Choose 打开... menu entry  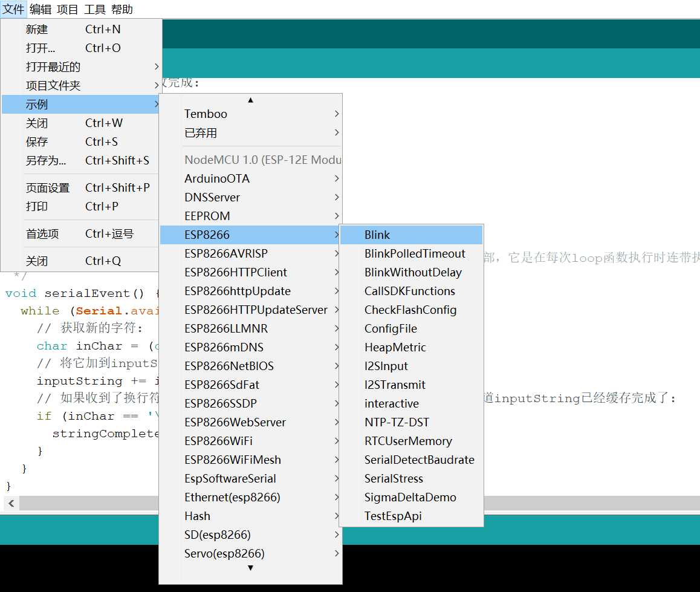[x=81, y=48]
